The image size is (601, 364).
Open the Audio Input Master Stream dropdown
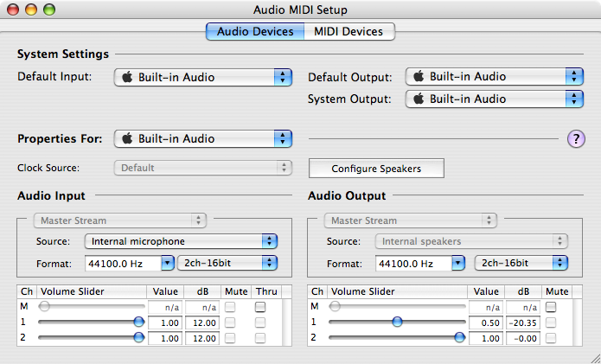click(x=120, y=220)
